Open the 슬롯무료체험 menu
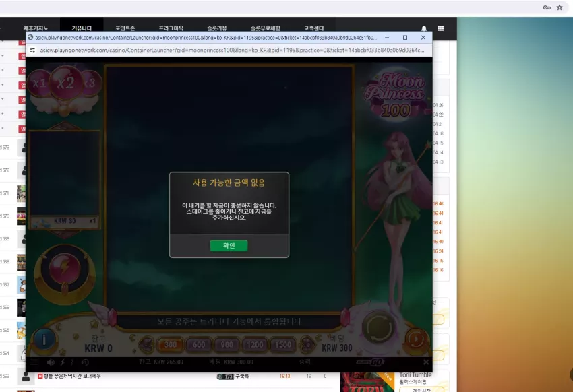 tap(266, 28)
